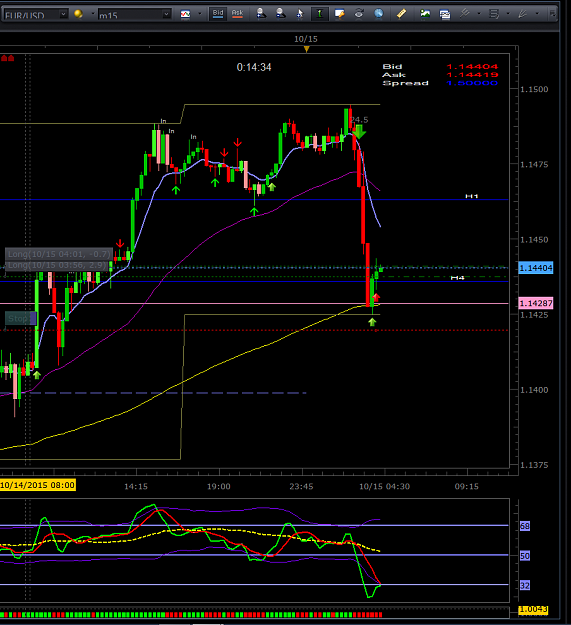Click the blue 1.14404 current price tag
This screenshot has height=625, width=571.
[x=536, y=268]
